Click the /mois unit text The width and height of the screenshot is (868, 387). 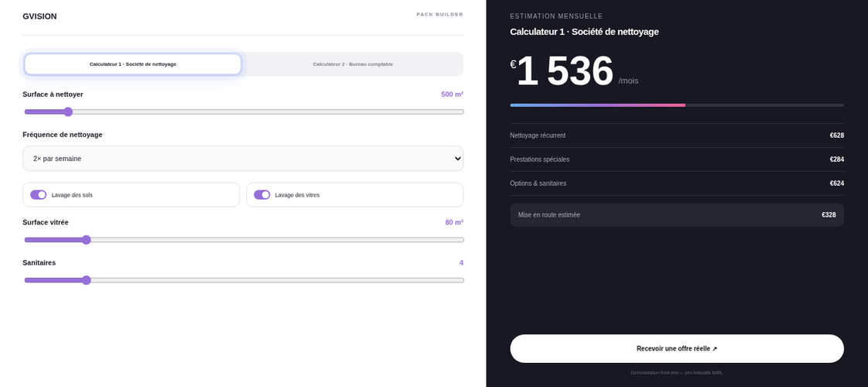coord(628,80)
